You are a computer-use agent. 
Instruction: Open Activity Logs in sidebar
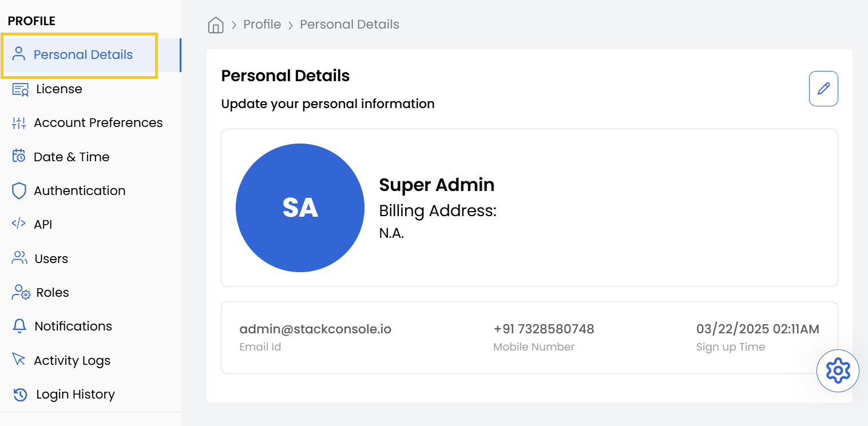coord(72,360)
